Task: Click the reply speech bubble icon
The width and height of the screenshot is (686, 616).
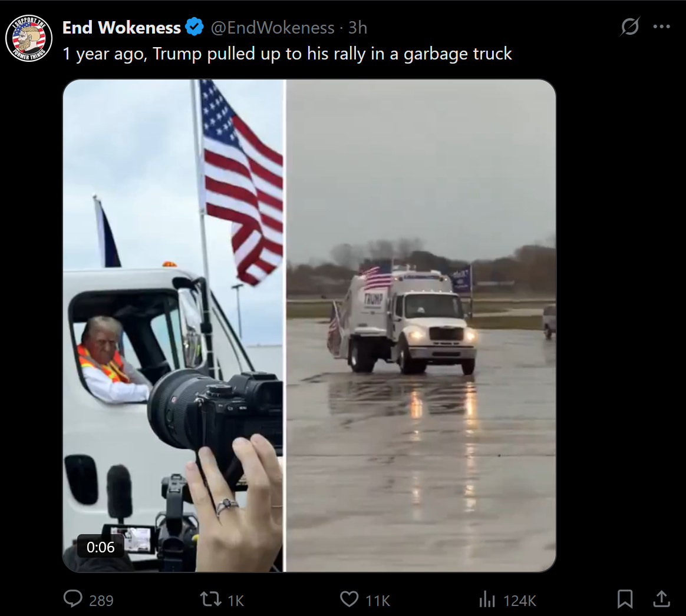Action: click(x=73, y=599)
